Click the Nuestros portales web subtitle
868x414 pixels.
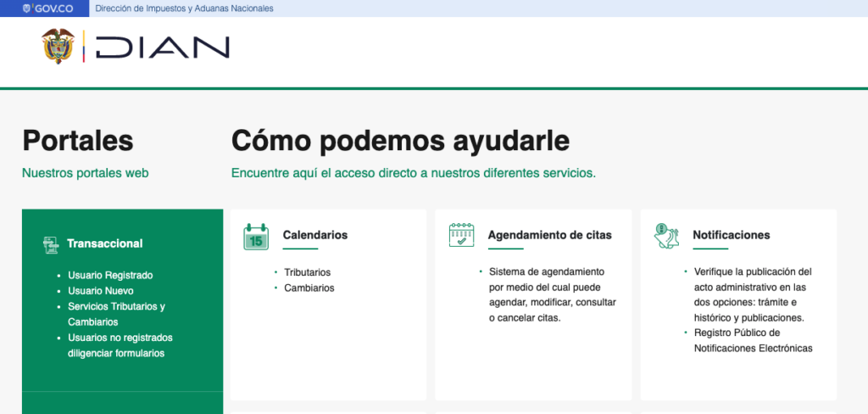(x=86, y=173)
